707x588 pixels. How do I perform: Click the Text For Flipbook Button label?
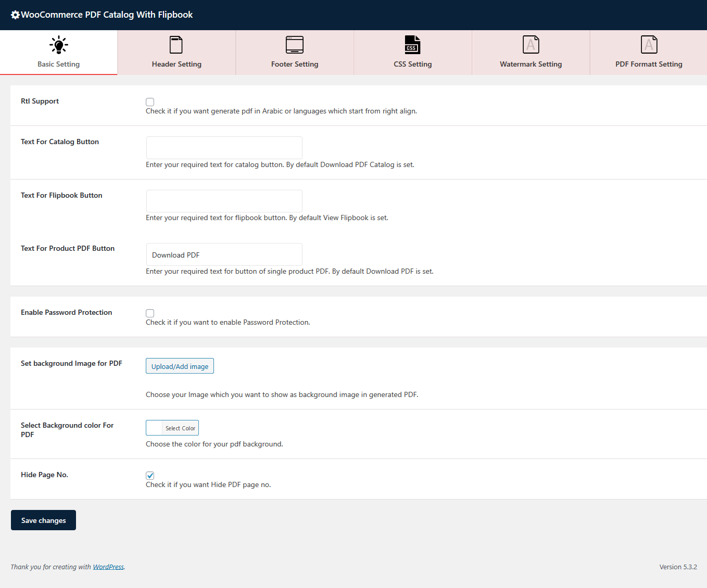point(61,195)
